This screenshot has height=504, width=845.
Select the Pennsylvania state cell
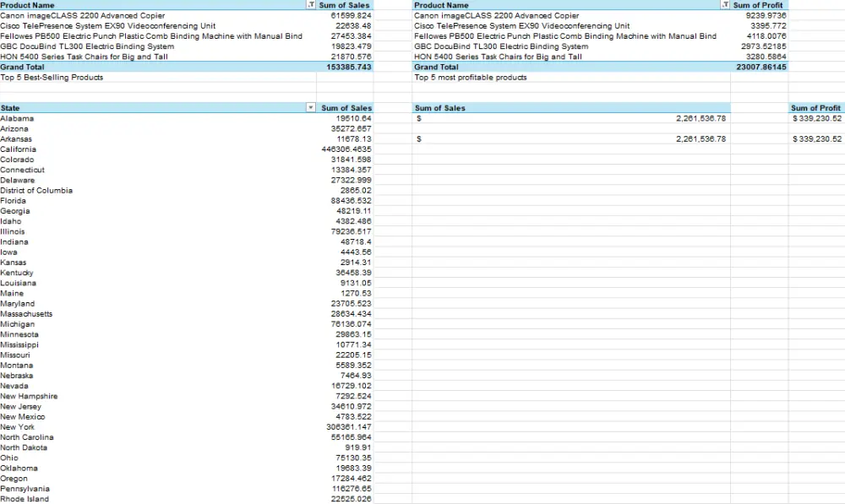tap(25, 489)
